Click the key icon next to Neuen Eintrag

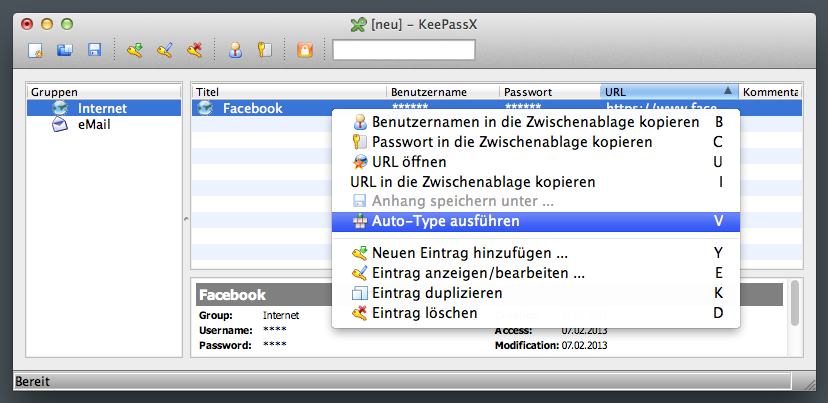click(360, 253)
